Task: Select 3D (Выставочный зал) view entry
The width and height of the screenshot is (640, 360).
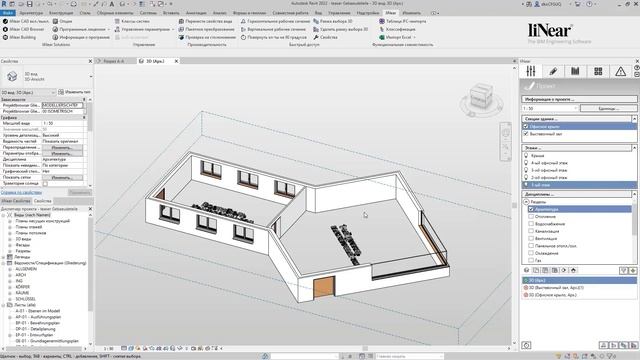Action: 579,288
